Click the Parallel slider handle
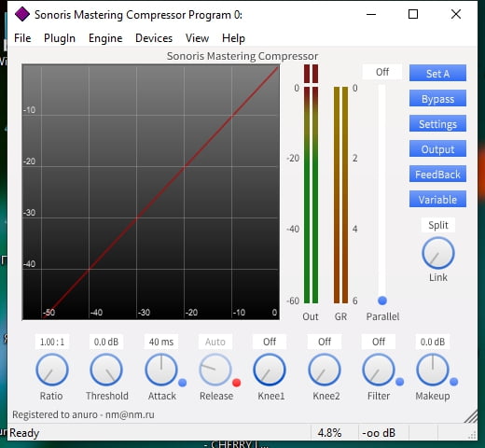Image resolution: width=485 pixels, height=448 pixels. click(382, 301)
